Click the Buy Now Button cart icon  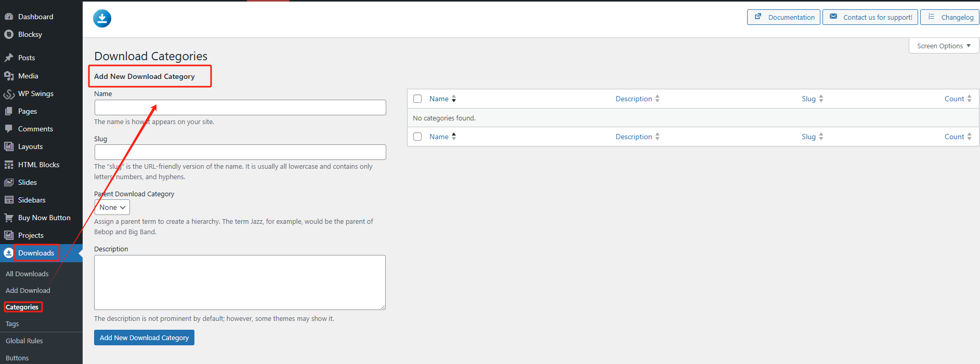point(9,218)
